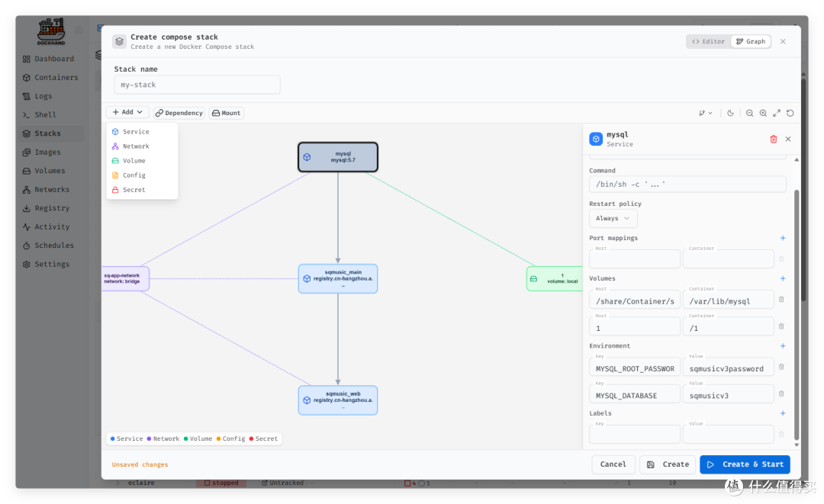Click the Labels Key input field
Image resolution: width=824 pixels, height=504 pixels.
(x=634, y=434)
